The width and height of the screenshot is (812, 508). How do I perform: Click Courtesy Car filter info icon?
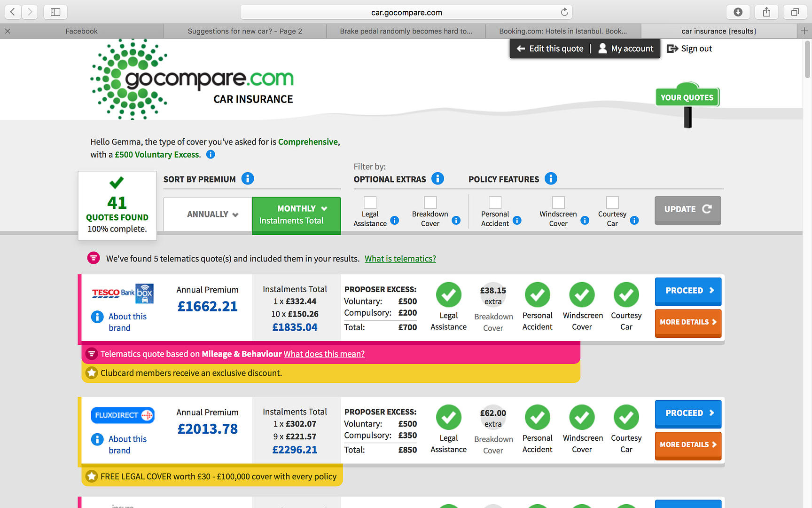(x=634, y=220)
